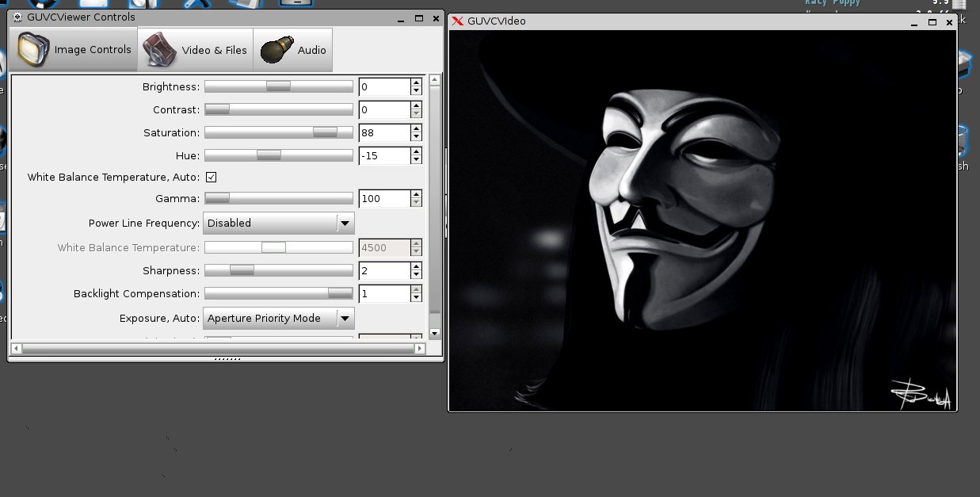Decrease Brightness with the down arrow
The height and width of the screenshot is (497, 980).
point(416,91)
